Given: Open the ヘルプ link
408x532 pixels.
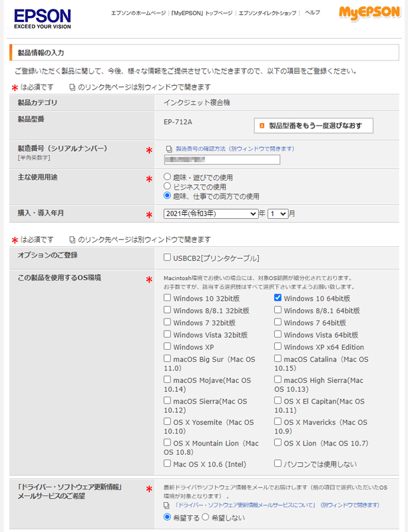Looking at the screenshot, I should coord(312,13).
